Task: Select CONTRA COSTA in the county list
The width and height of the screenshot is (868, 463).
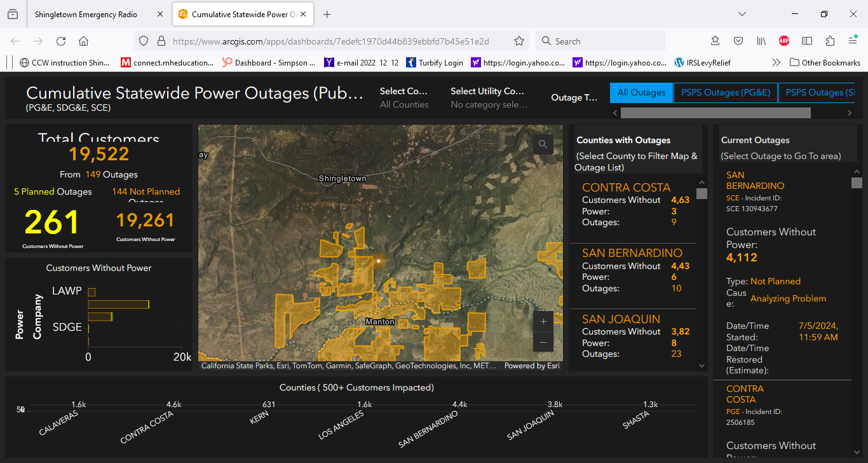Action: [x=626, y=188]
